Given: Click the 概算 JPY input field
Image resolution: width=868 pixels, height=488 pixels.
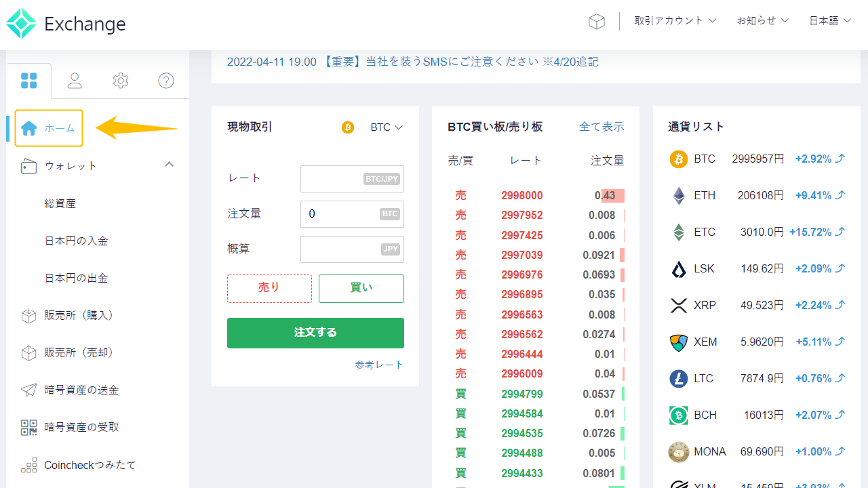Looking at the screenshot, I should [x=352, y=249].
